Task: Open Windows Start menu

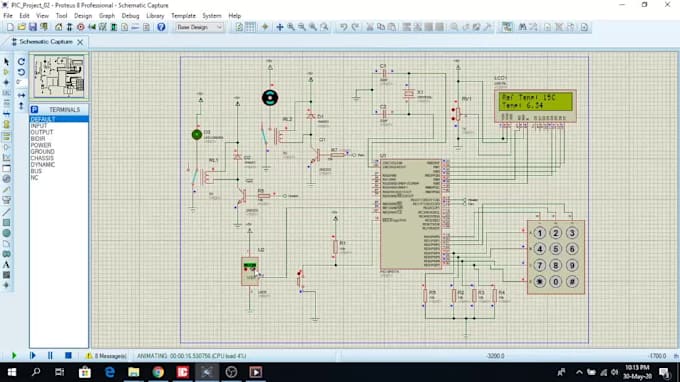Action: click(x=12, y=372)
